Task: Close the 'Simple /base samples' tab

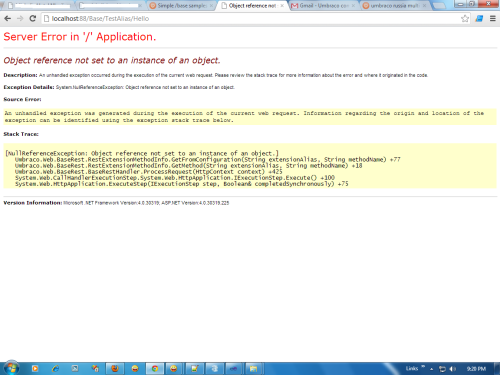Action: click(211, 6)
